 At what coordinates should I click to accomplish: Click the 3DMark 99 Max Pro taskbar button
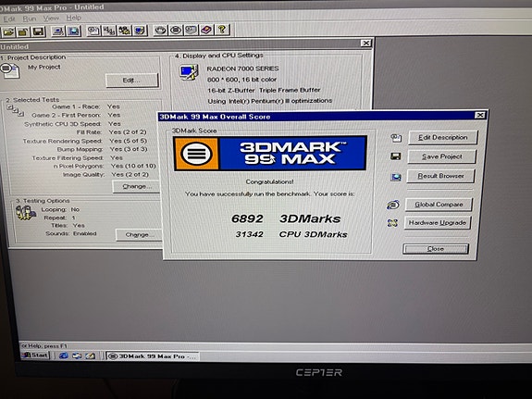[153, 356]
